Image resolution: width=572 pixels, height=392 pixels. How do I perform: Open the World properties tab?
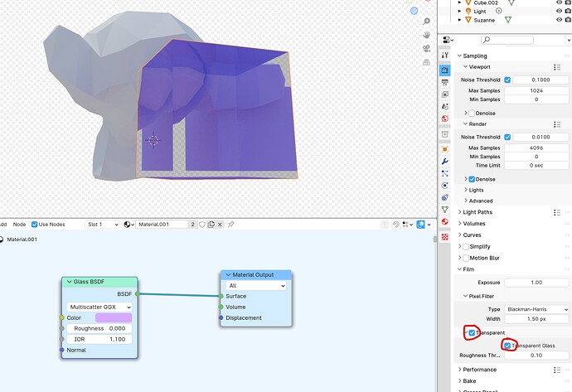coord(444,119)
